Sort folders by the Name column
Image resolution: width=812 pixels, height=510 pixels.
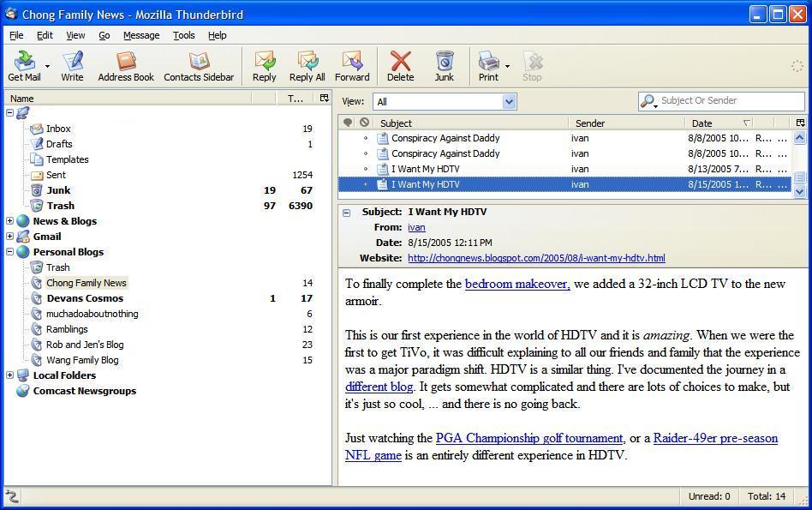[128, 98]
